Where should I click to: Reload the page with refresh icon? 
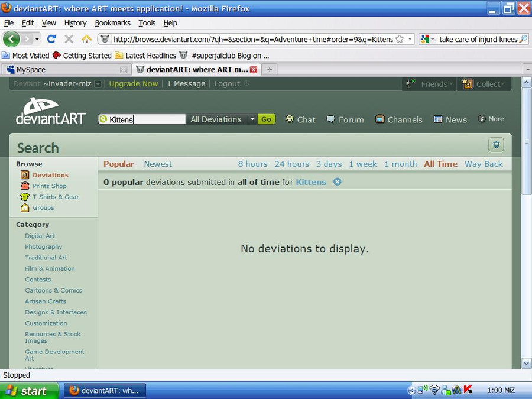click(51, 39)
